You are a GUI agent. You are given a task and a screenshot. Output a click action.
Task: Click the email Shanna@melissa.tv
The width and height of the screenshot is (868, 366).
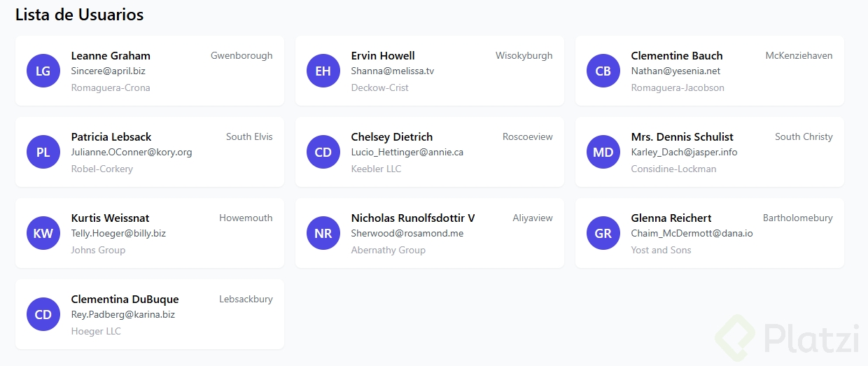[393, 71]
